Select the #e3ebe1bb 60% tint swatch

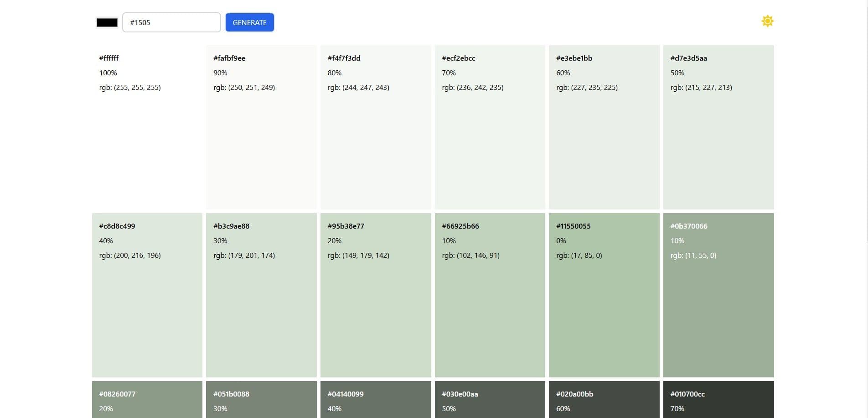604,127
